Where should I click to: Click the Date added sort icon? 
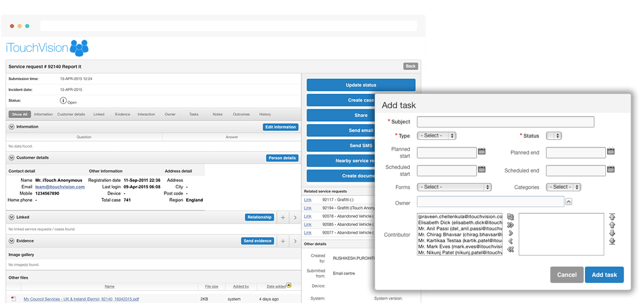(x=289, y=284)
